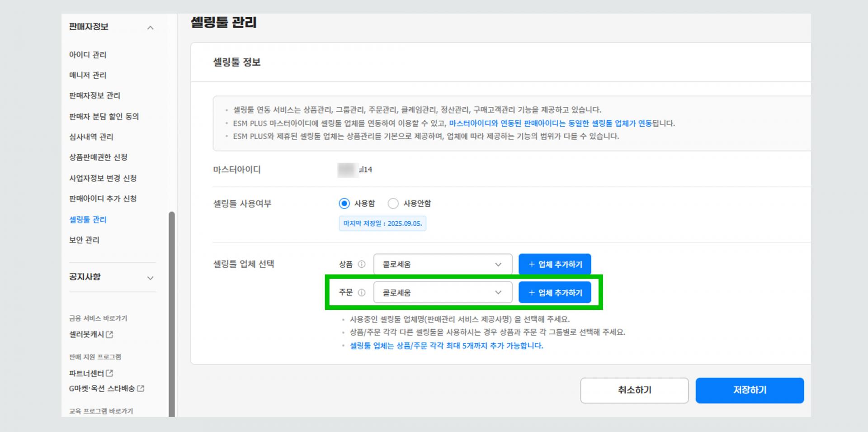Image resolution: width=868 pixels, height=432 pixels.
Task: Open 사업자정보 변경 신청 menu
Action: click(103, 178)
